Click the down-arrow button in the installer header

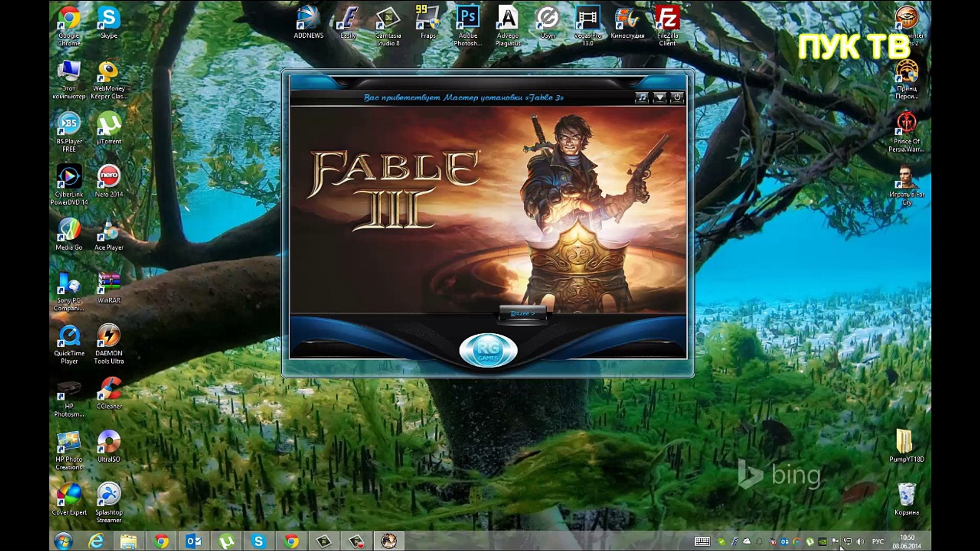pyautogui.click(x=659, y=97)
